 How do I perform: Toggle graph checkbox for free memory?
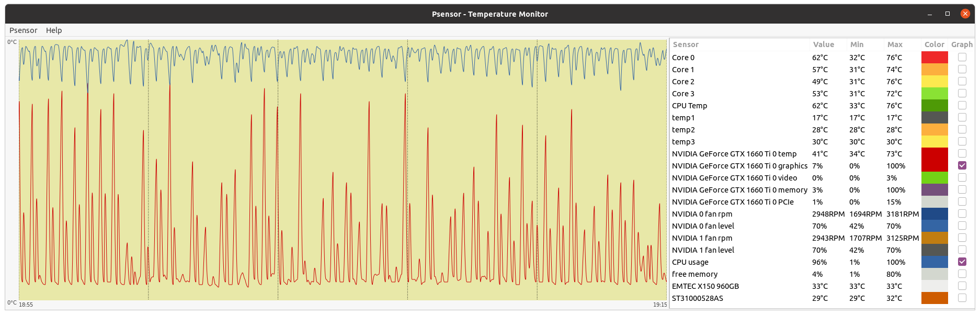[x=962, y=274]
